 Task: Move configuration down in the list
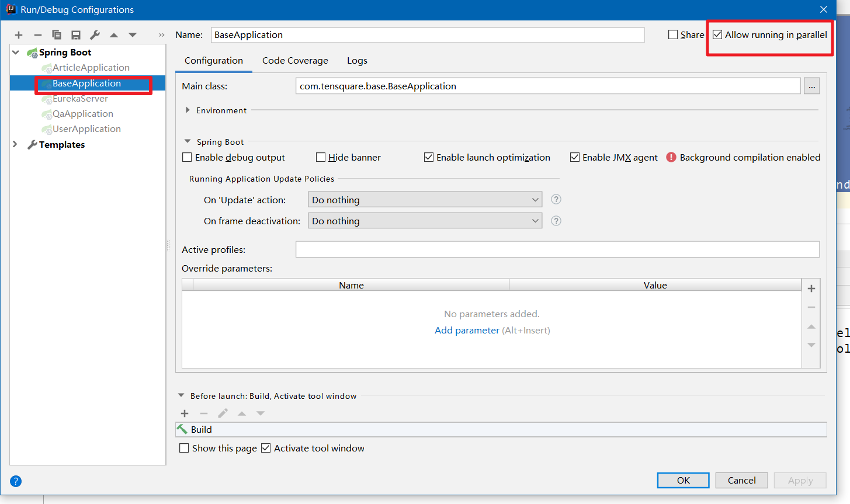click(x=133, y=35)
